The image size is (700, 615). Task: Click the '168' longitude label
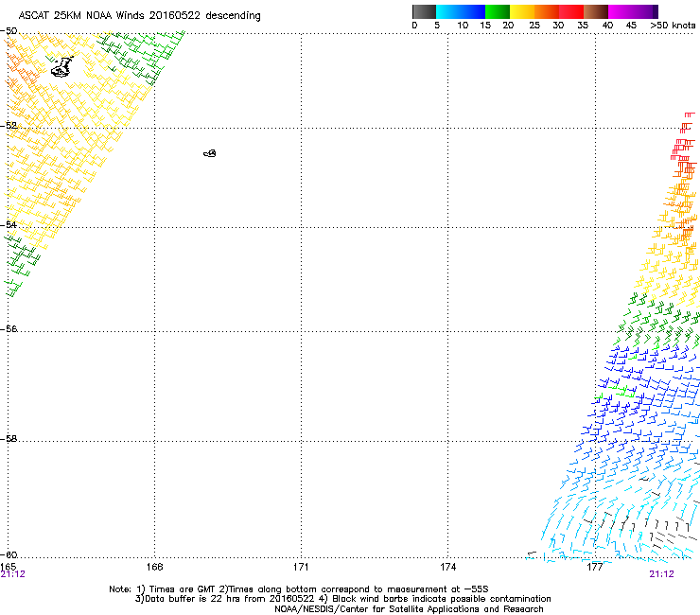click(154, 567)
